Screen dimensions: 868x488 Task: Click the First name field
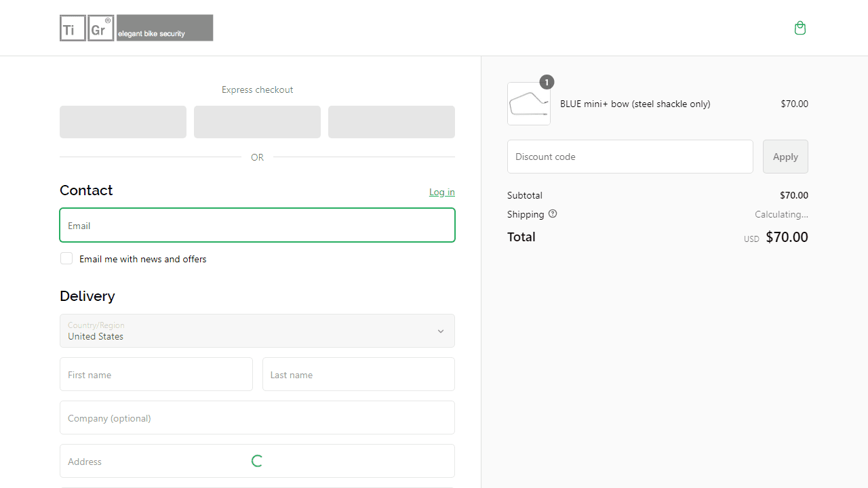(156, 374)
